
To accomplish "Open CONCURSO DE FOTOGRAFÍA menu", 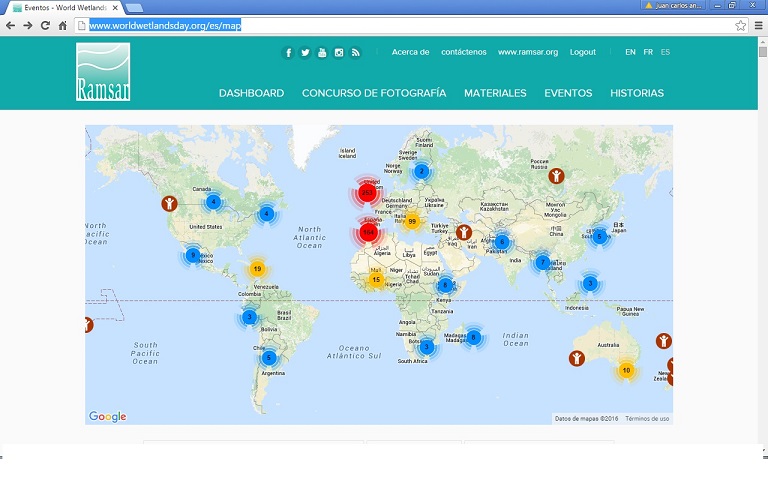I will 374,93.
